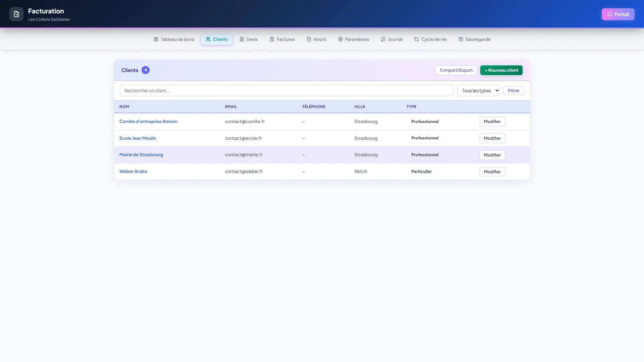This screenshot has width=644, height=362.
Task: Click the Avoirs file icon
Action: 309,39
